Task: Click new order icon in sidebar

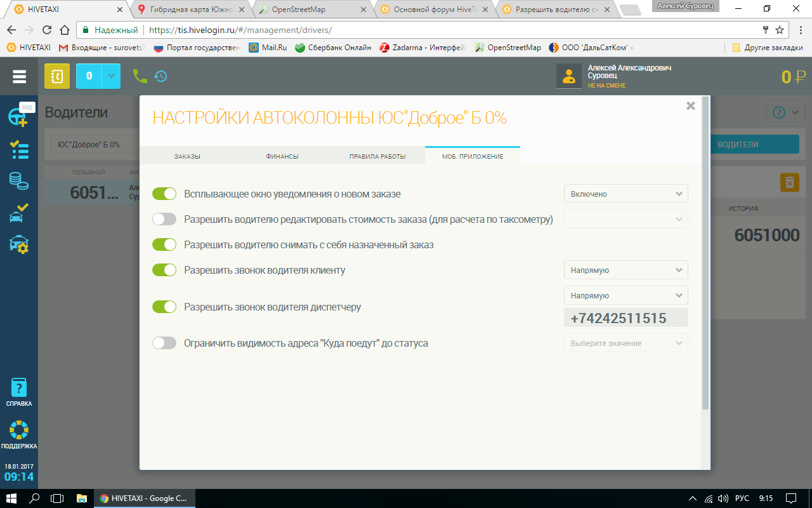Action: 19,116
